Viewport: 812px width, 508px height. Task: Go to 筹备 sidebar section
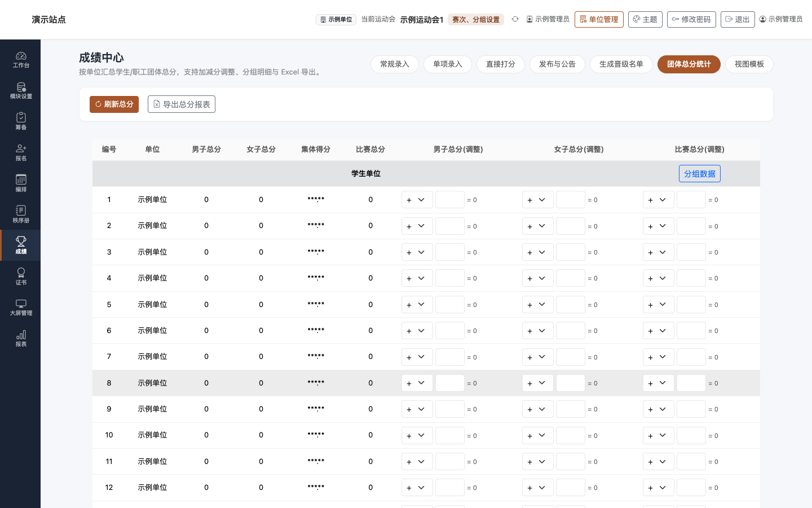click(x=21, y=121)
